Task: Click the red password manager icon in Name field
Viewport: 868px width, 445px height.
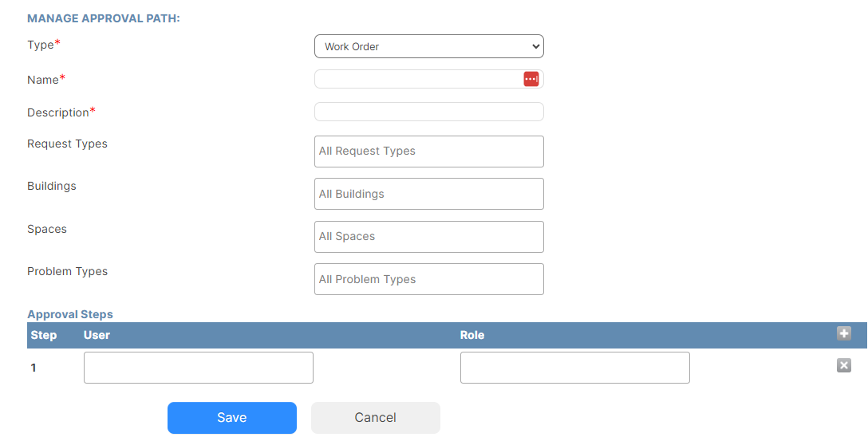Action: pyautogui.click(x=531, y=79)
